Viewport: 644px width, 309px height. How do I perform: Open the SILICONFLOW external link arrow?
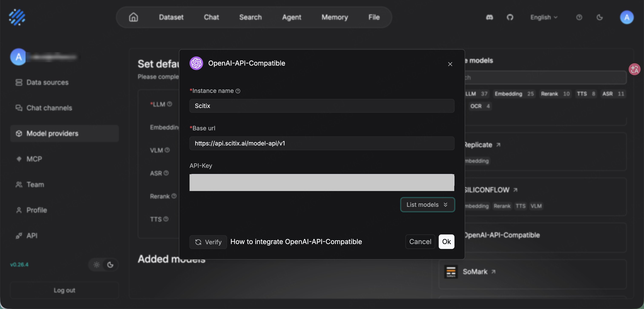(x=515, y=190)
